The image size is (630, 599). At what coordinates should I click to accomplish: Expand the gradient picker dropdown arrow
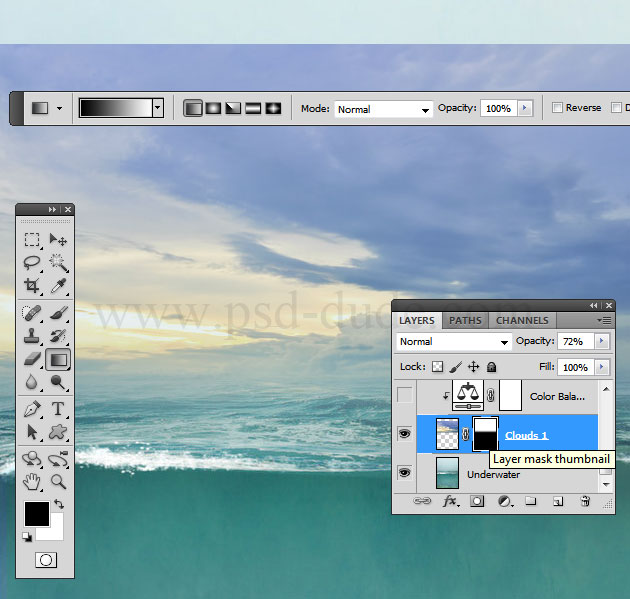tap(158, 108)
